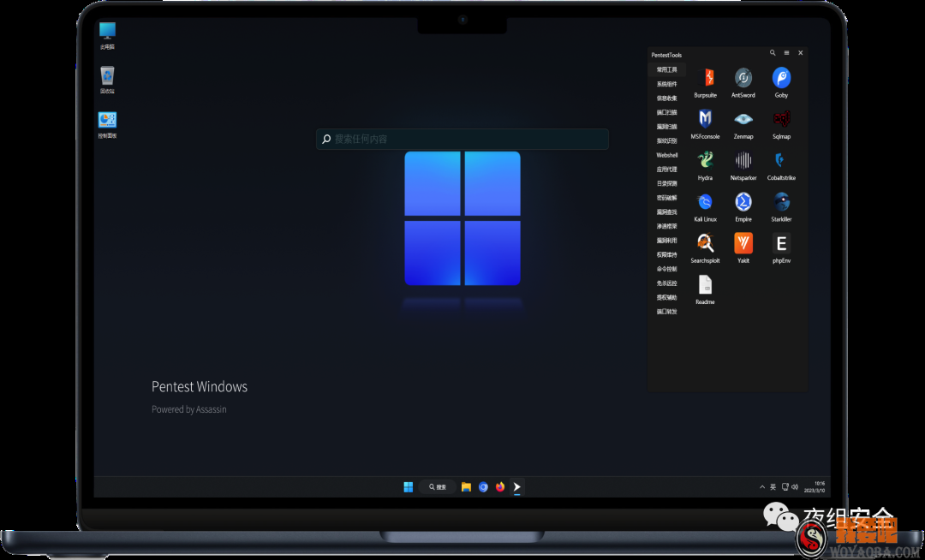Image resolution: width=925 pixels, height=560 pixels.
Task: Open the 密码破解 category
Action: click(666, 198)
